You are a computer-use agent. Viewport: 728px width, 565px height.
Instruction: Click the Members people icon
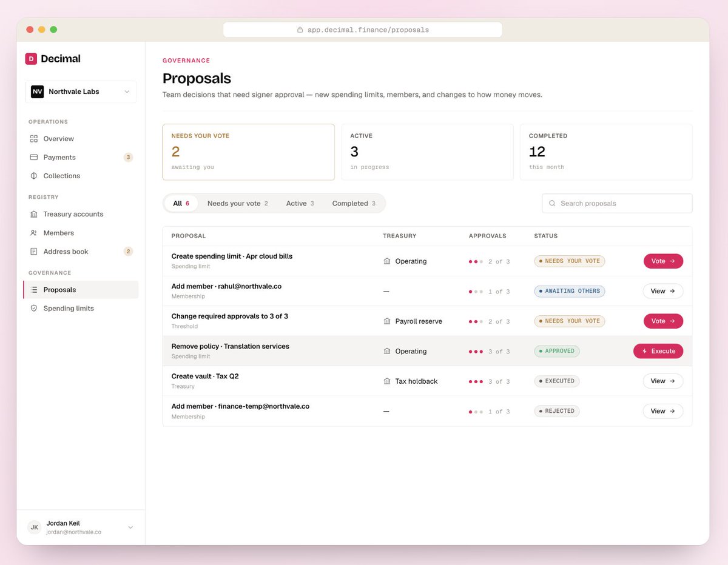click(34, 233)
